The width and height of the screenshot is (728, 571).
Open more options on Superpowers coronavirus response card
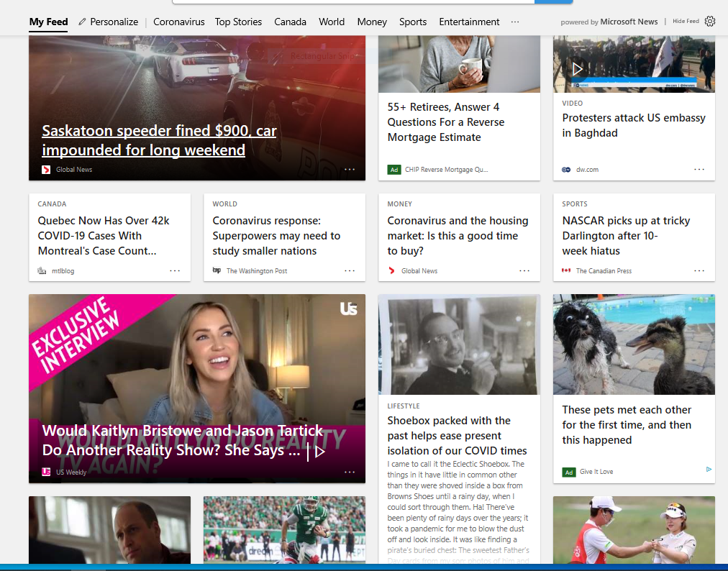tap(350, 270)
